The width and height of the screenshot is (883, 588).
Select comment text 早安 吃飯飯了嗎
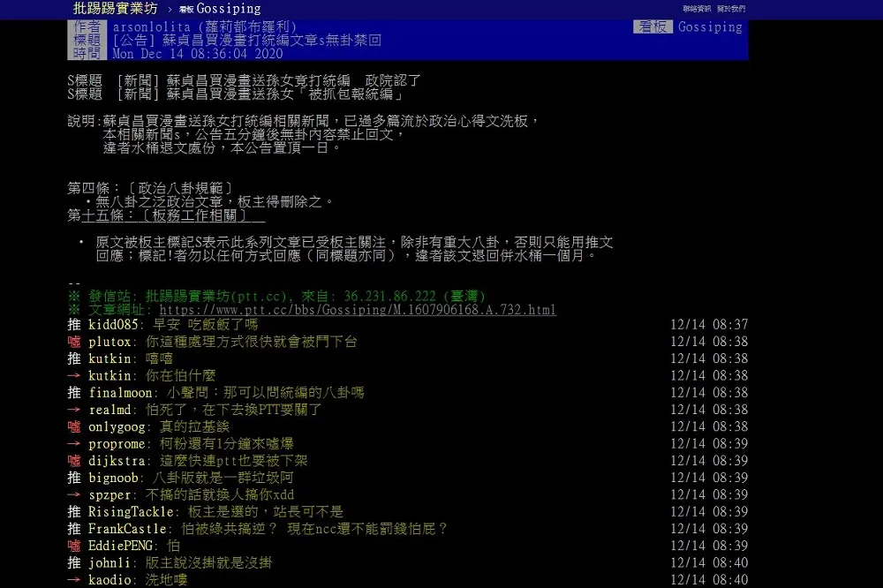click(205, 324)
